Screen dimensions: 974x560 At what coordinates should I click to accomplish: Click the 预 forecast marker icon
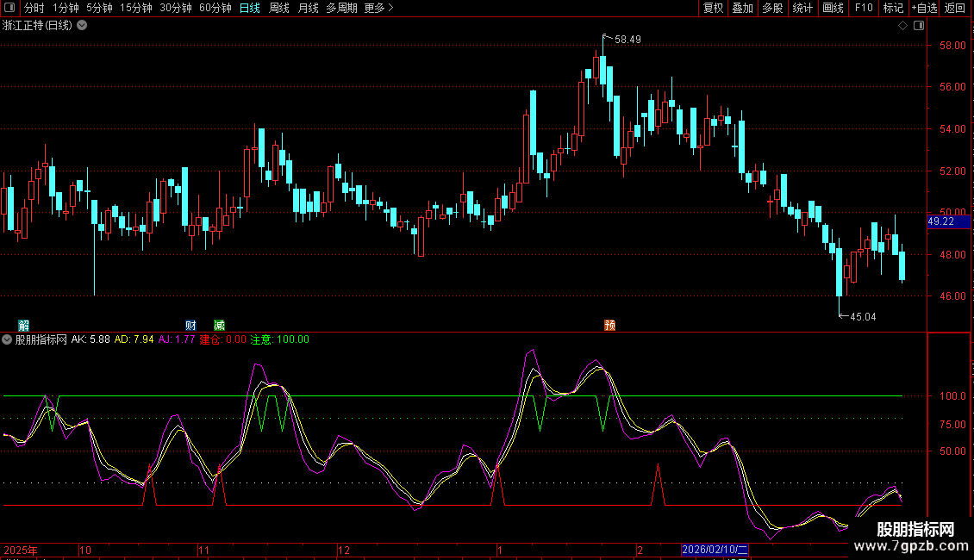[x=609, y=325]
